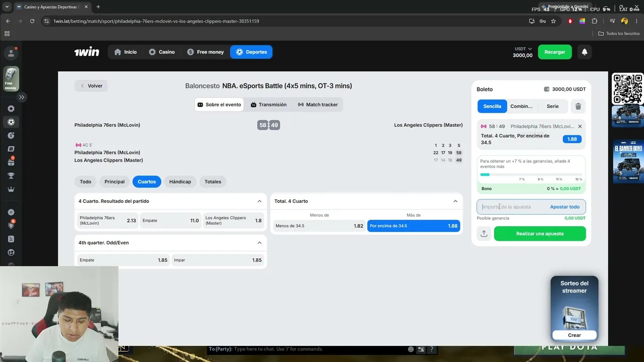Open the percent badge sidebar icon
The width and height of the screenshot is (644, 362).
pos(11,212)
